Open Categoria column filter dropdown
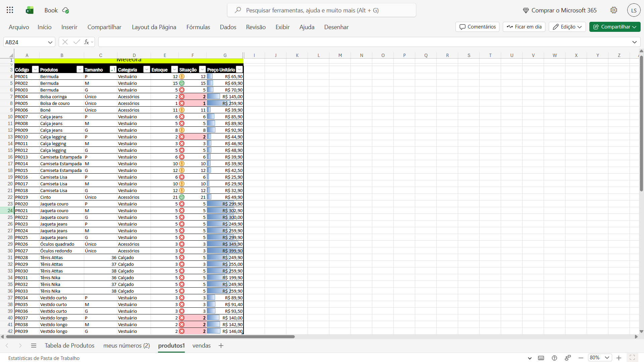Screen dimensions: 644x362 click(x=147, y=69)
